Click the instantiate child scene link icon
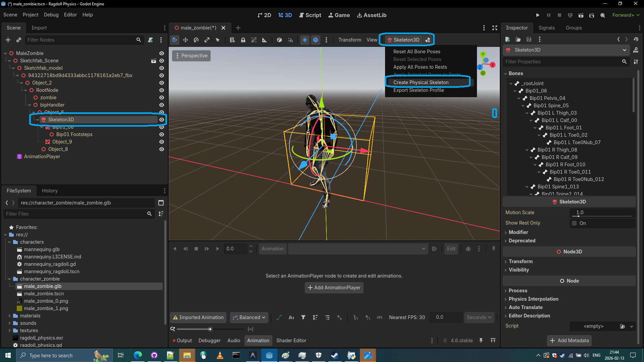The width and height of the screenshot is (644, 362). (x=19, y=40)
